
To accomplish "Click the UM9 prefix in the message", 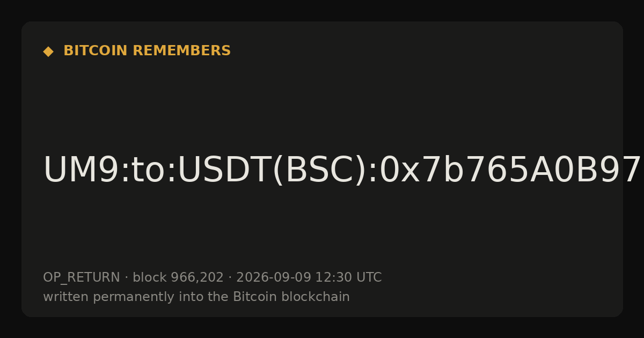I will pos(81,171).
